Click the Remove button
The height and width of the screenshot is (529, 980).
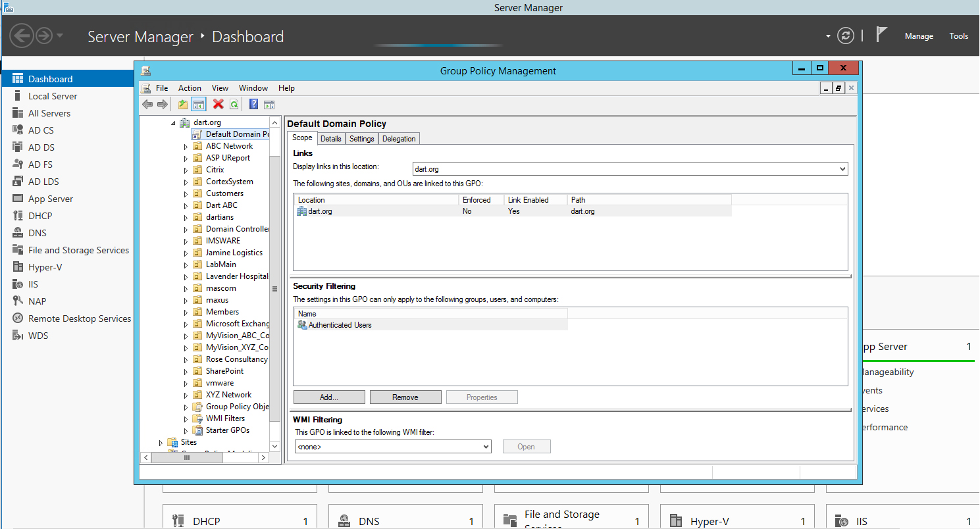[x=405, y=397]
